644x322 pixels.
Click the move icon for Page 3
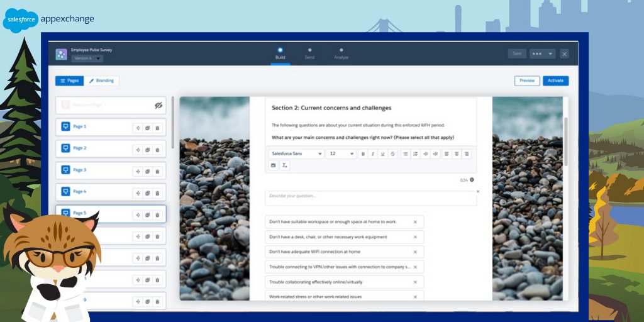pos(138,171)
